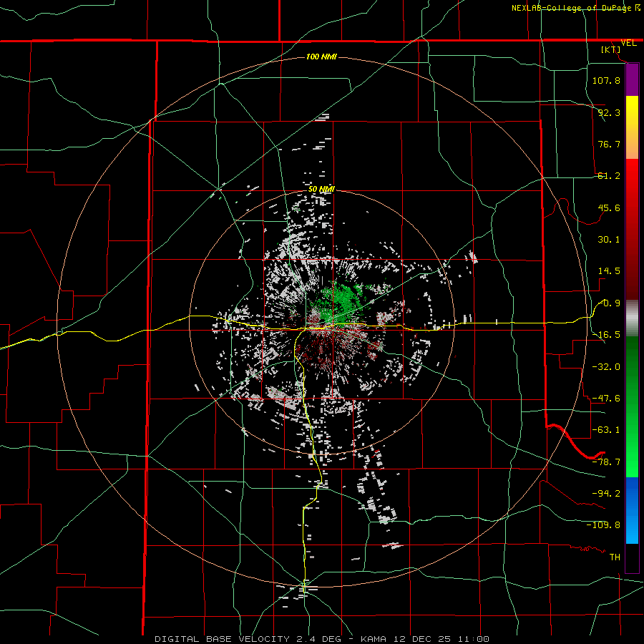
Task: Click the NEXLAB-College of DuPage watermark text
Action: click(575, 8)
